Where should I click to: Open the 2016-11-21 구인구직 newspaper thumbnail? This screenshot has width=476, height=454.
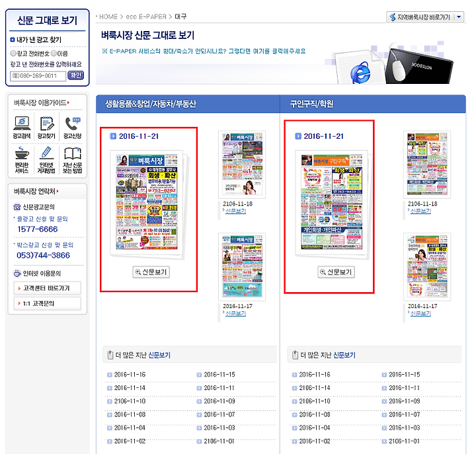pos(333,203)
